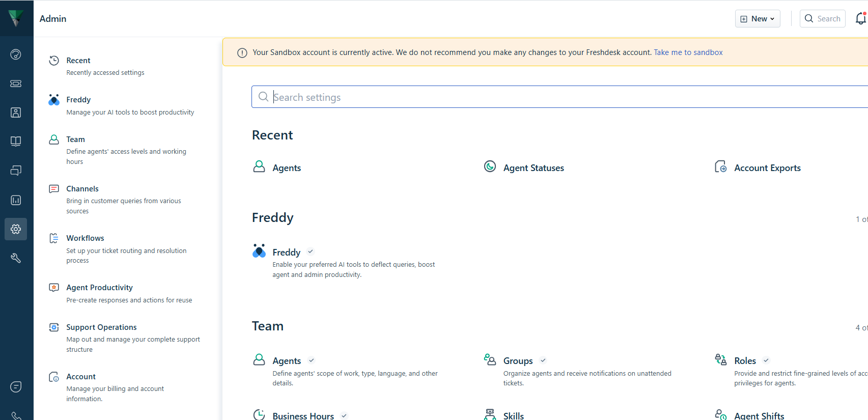Open the Contacts icon in left sidebar
Image resolution: width=868 pixels, height=420 pixels.
click(x=16, y=113)
